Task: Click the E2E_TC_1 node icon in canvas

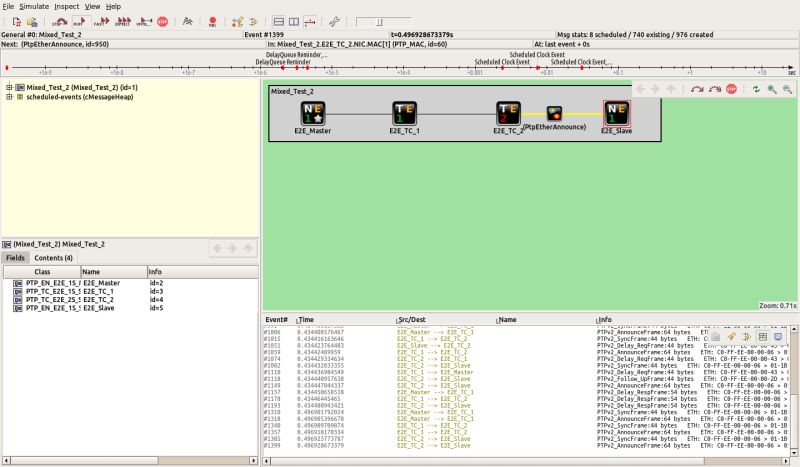Action: (x=405, y=113)
